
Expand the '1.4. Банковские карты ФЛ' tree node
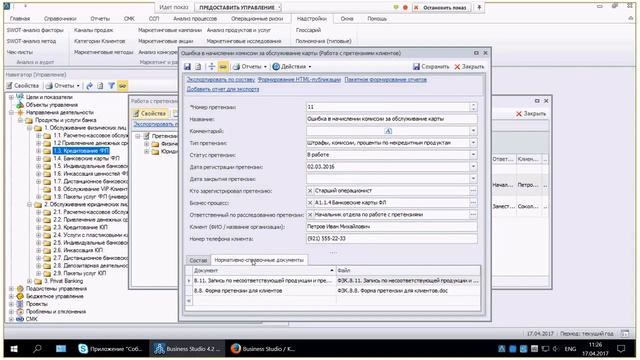(38, 158)
